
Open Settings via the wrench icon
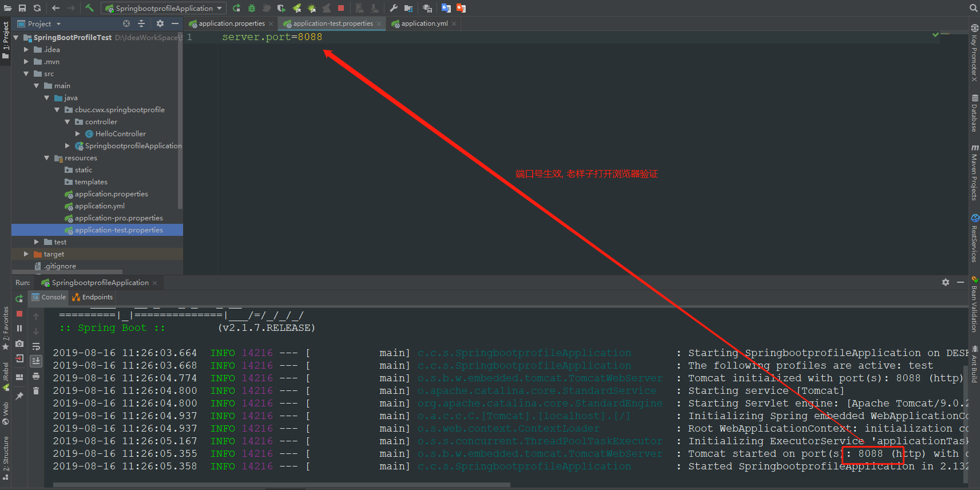coord(394,8)
